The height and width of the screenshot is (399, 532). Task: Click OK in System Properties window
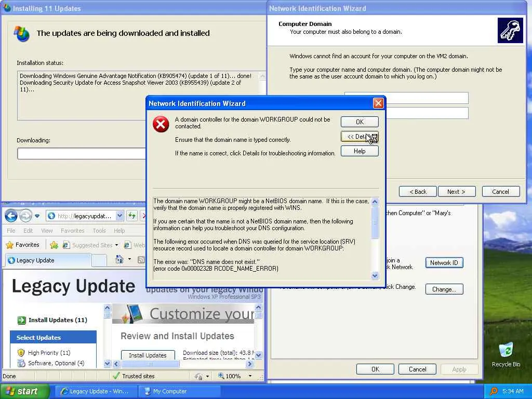pyautogui.click(x=375, y=369)
